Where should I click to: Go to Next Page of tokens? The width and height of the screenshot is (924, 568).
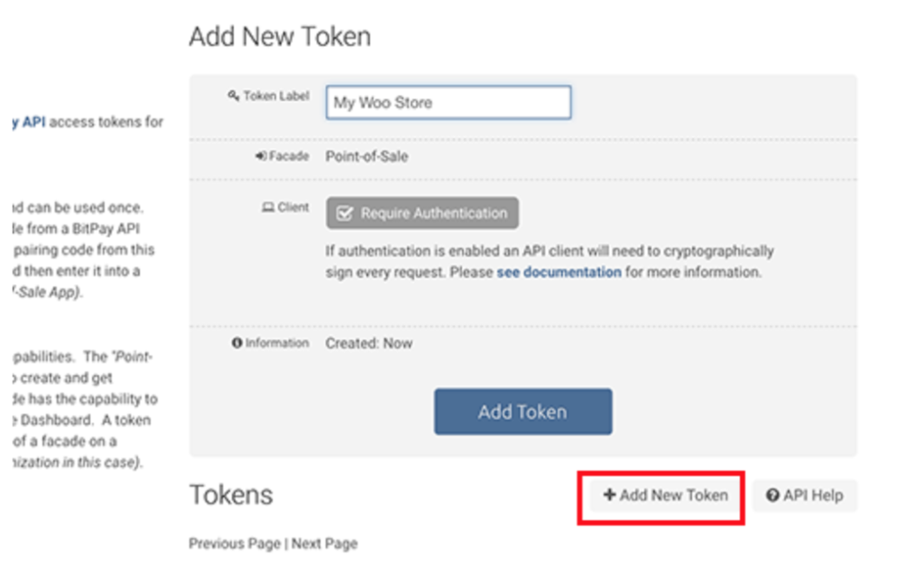324,544
